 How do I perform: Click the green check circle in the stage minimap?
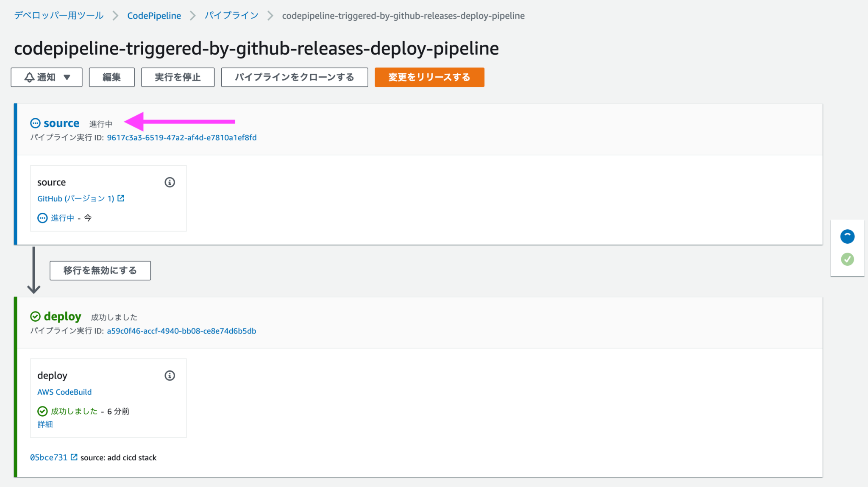point(847,259)
